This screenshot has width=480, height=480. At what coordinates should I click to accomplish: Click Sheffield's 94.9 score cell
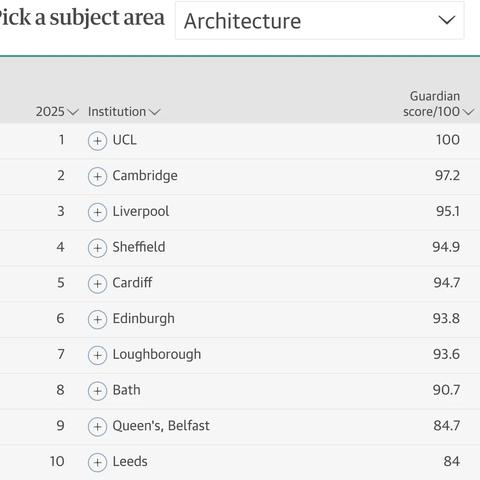446,247
